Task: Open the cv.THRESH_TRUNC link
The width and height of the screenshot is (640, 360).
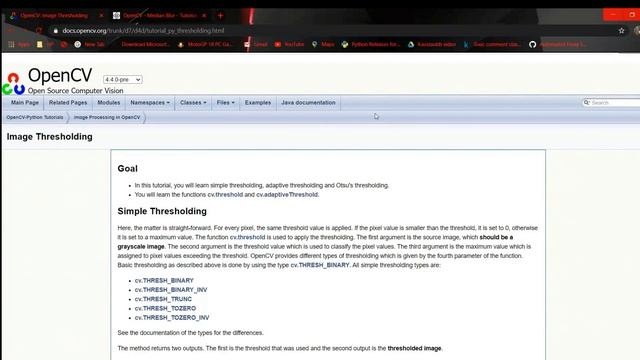Action: 163,299
